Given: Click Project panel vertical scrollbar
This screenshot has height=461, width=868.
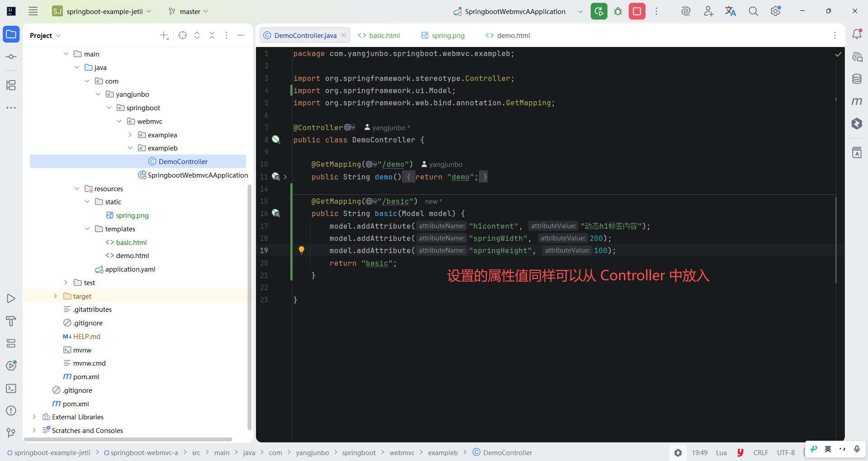Looking at the screenshot, I should click(249, 306).
